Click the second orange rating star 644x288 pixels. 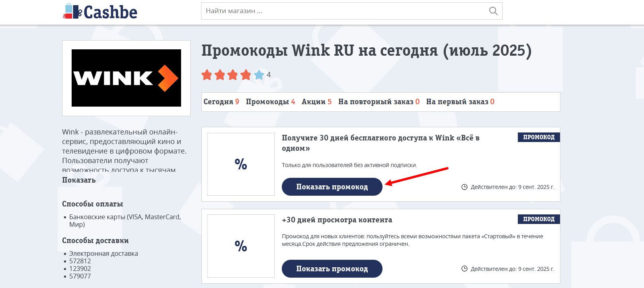point(220,74)
